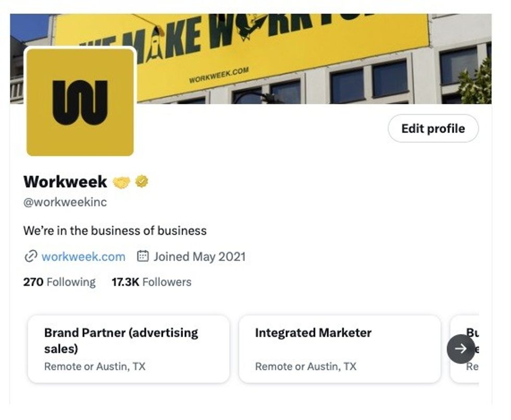View the 270 Following list
The height and width of the screenshot is (420, 511).
pyautogui.click(x=59, y=282)
